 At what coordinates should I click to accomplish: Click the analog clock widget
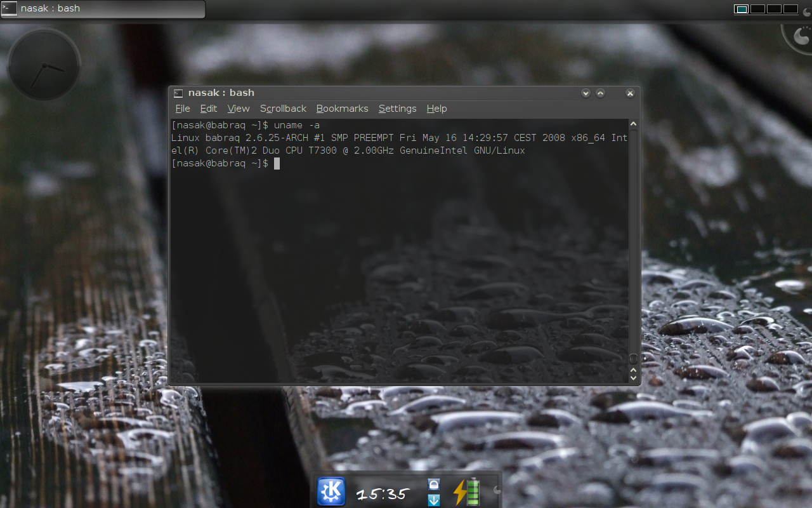click(x=44, y=64)
